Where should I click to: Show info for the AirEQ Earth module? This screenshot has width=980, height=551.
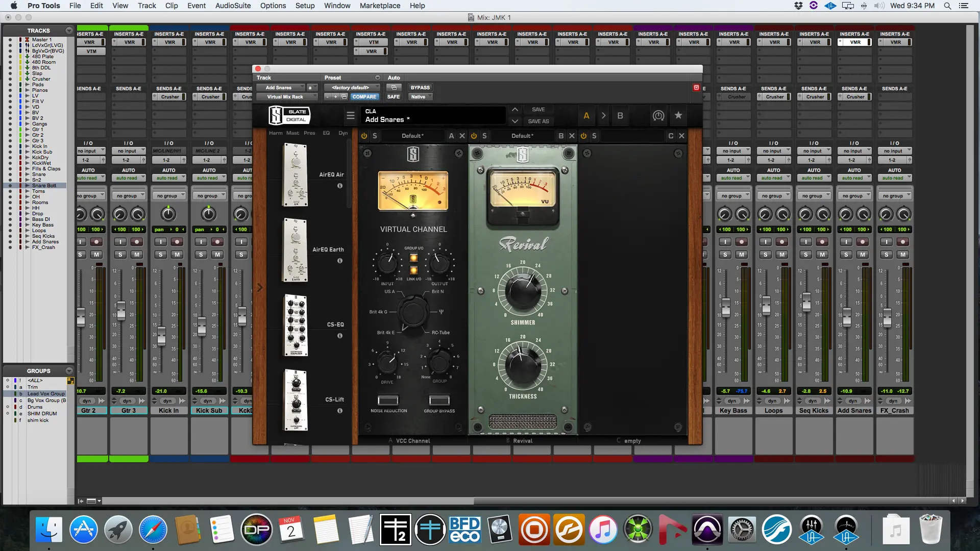(x=340, y=261)
